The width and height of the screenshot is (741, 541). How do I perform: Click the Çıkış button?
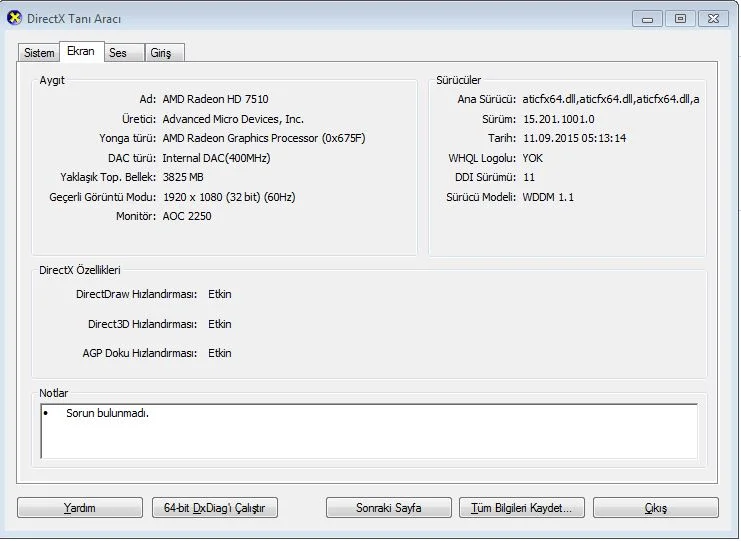pos(656,508)
